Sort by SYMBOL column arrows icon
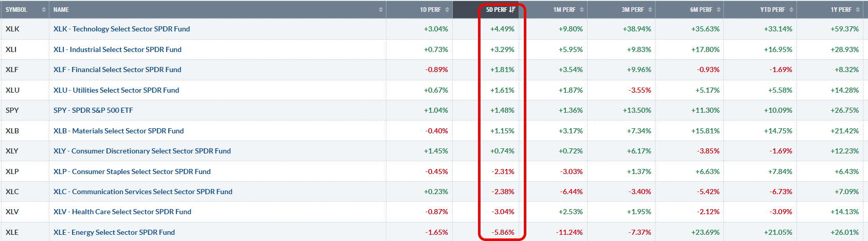Screen dimensions: 868x241 (x=44, y=10)
